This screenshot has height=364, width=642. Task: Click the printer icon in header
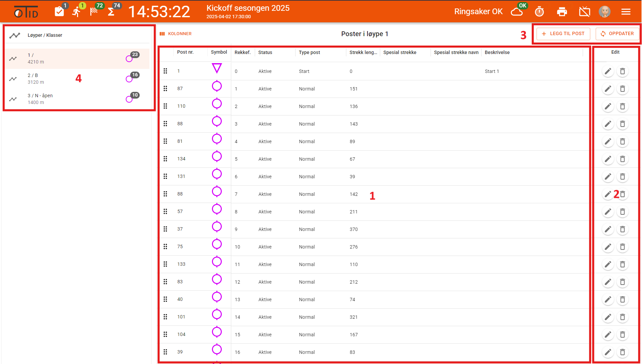562,12
